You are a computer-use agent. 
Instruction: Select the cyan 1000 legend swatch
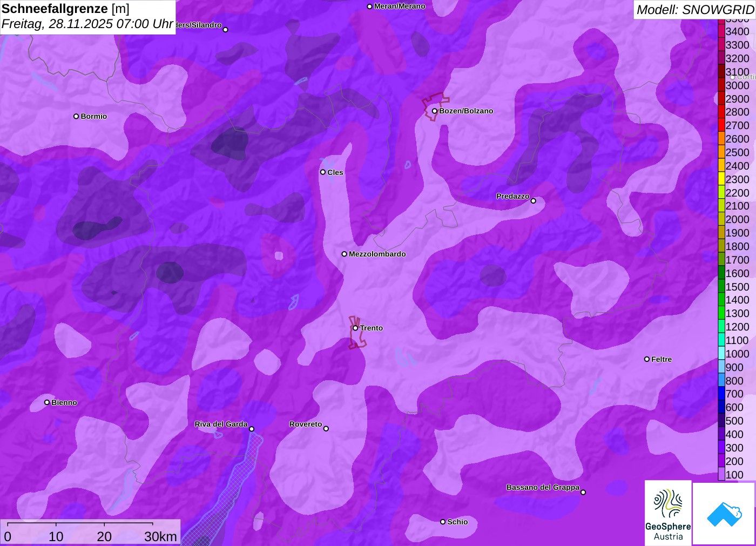pyautogui.click(x=721, y=353)
